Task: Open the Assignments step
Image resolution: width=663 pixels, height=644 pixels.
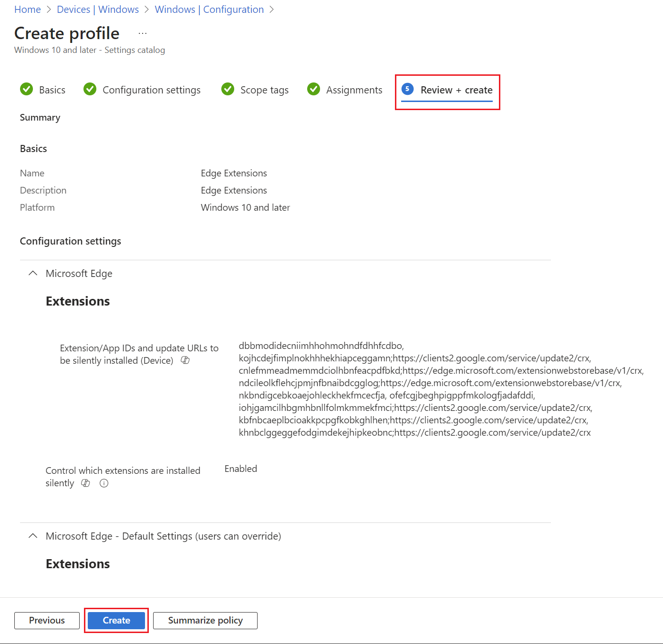Action: 353,90
